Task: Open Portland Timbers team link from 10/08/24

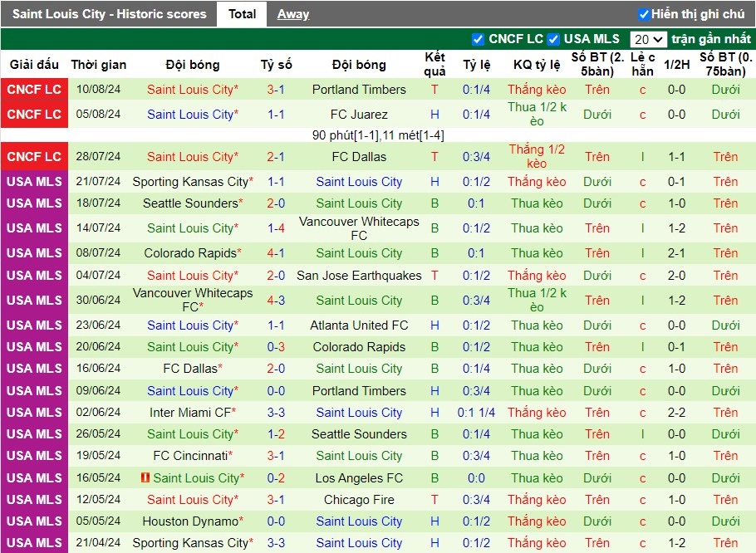Action: [359, 90]
